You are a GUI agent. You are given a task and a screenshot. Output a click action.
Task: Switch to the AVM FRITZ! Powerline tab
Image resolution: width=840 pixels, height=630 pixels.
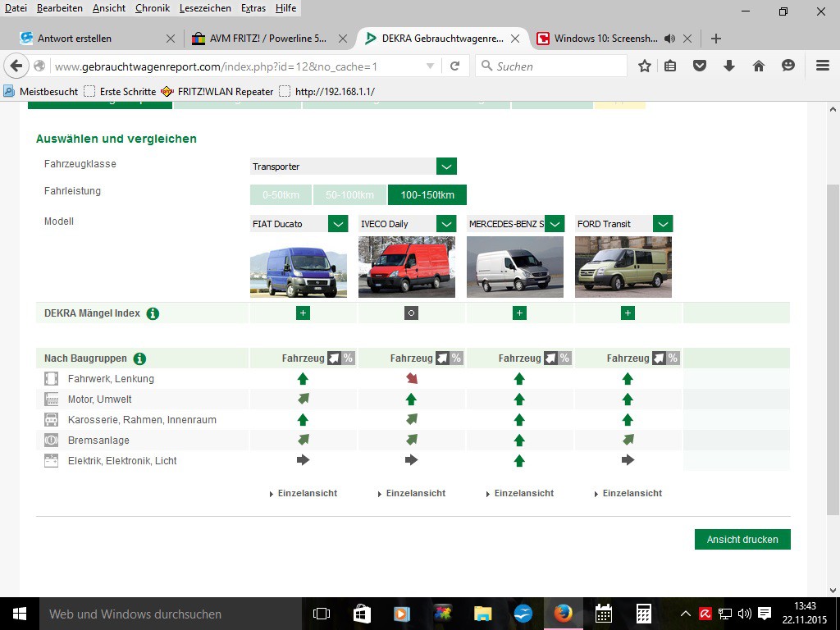[x=268, y=39]
